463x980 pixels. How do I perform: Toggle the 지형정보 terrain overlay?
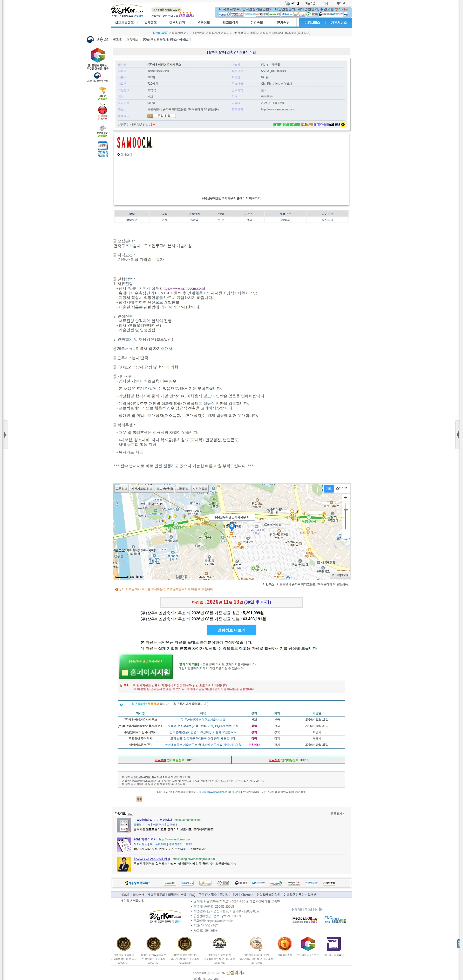click(x=183, y=488)
